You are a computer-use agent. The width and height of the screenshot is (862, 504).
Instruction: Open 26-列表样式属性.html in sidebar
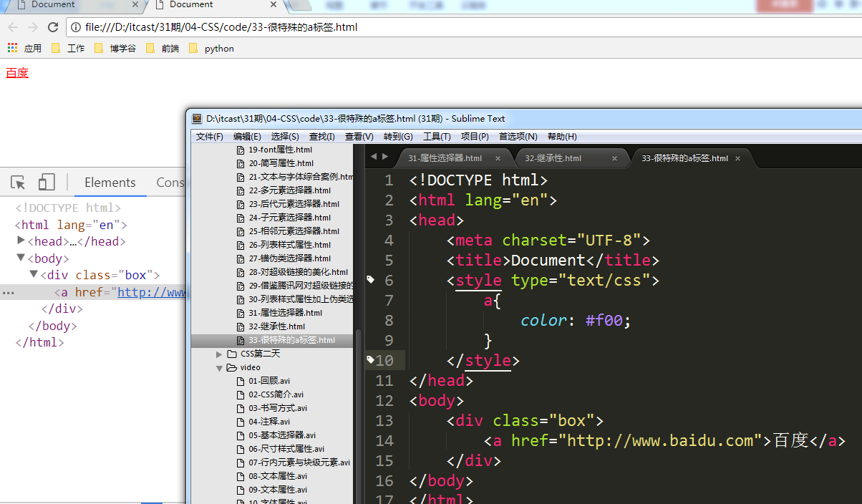coord(290,245)
